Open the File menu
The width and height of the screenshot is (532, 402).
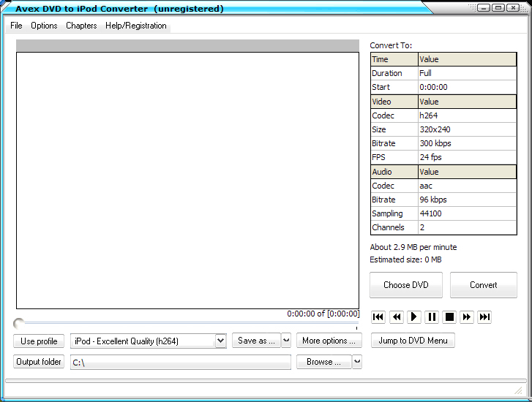16,26
